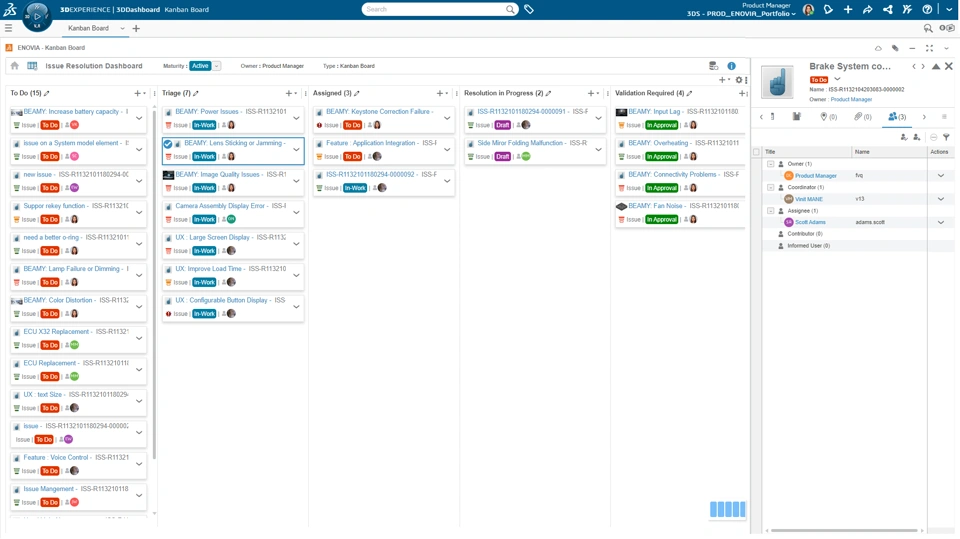Open actions chevron for Scott Adams row
The height and width of the screenshot is (539, 960).
tap(940, 222)
